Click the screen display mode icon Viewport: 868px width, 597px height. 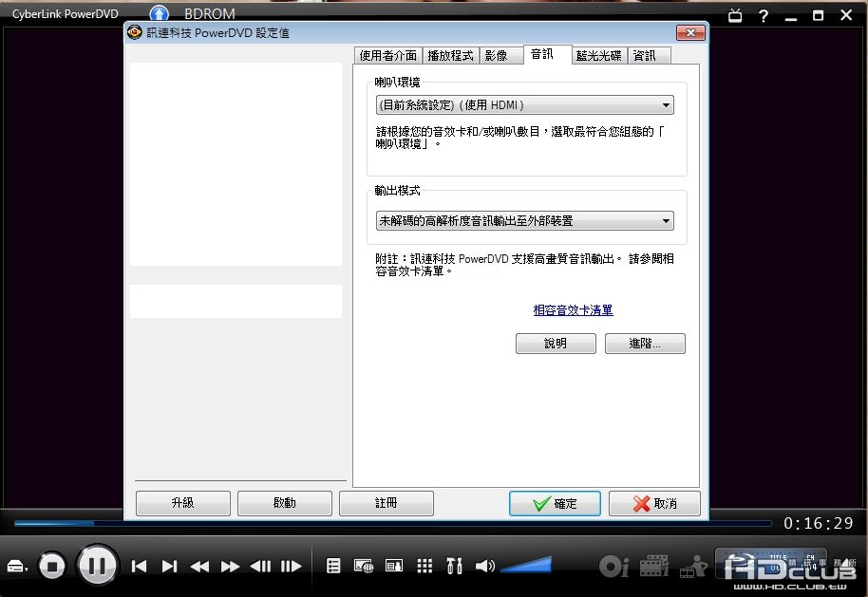(x=394, y=566)
